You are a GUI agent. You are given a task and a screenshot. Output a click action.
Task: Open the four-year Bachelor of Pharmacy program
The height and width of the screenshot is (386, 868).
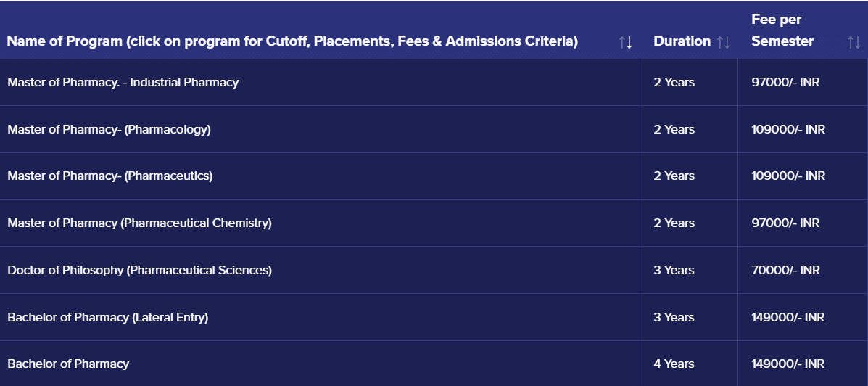[68, 364]
